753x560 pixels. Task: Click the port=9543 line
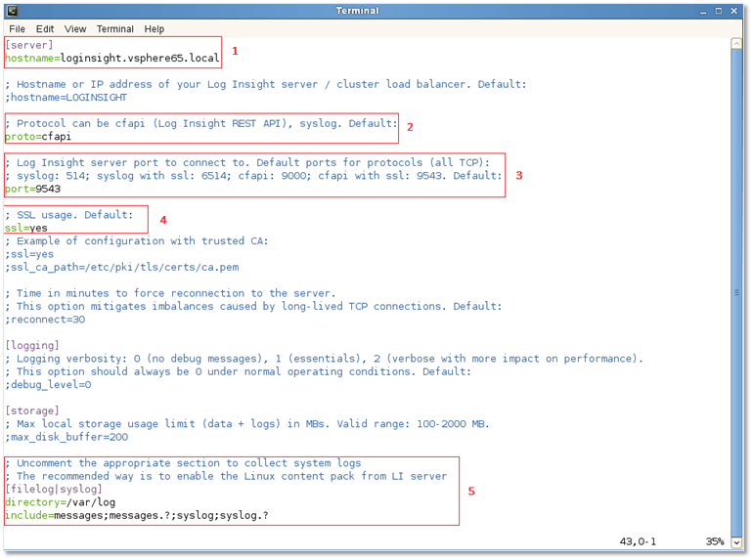pyautogui.click(x=32, y=189)
